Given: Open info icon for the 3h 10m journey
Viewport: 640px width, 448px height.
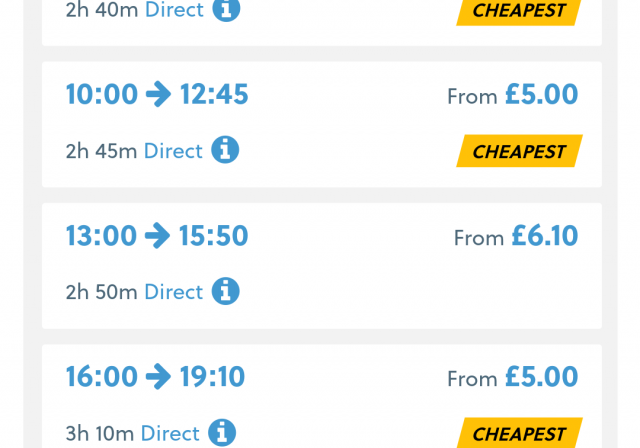Looking at the screenshot, I should click(x=222, y=432).
